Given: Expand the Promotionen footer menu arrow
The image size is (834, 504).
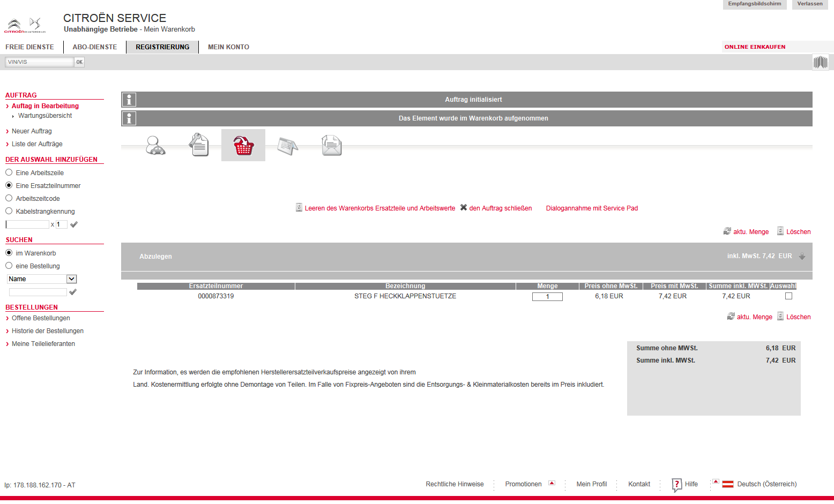Looking at the screenshot, I should click(x=552, y=483).
